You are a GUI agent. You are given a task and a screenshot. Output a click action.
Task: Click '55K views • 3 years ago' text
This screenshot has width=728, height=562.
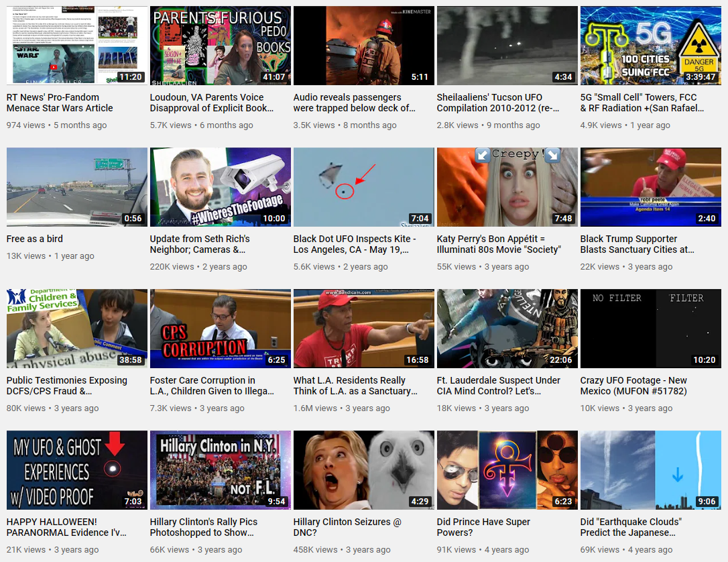[x=483, y=267]
